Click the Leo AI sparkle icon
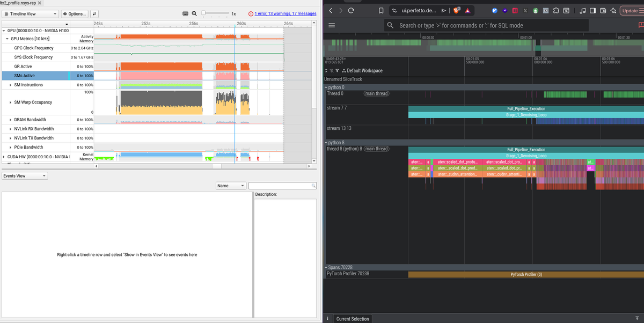Viewport: 644px width, 323px height. click(x=613, y=11)
